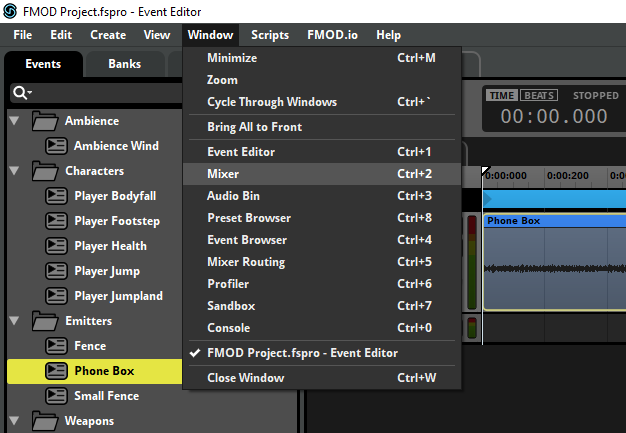The width and height of the screenshot is (626, 433).
Task: Open the Sandbox window
Action: coord(322,306)
